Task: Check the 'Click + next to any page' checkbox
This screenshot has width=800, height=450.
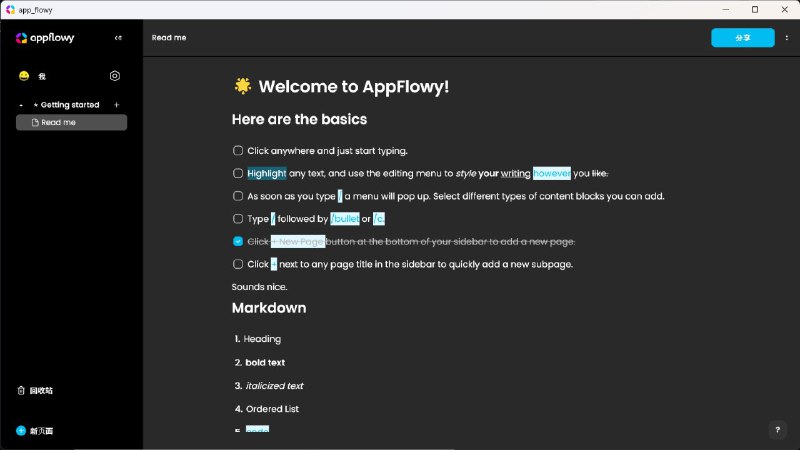Action: coord(238,264)
